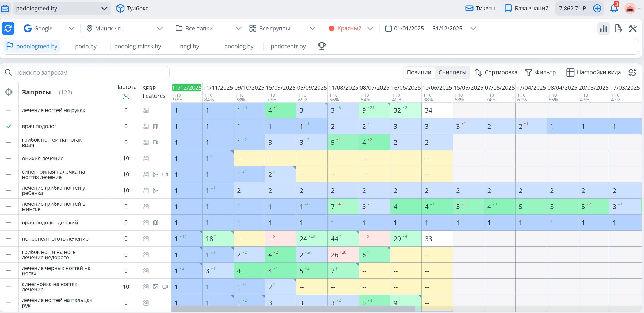The width and height of the screenshot is (644, 313).
Task: Open Тикеты link
Action: (x=480, y=8)
